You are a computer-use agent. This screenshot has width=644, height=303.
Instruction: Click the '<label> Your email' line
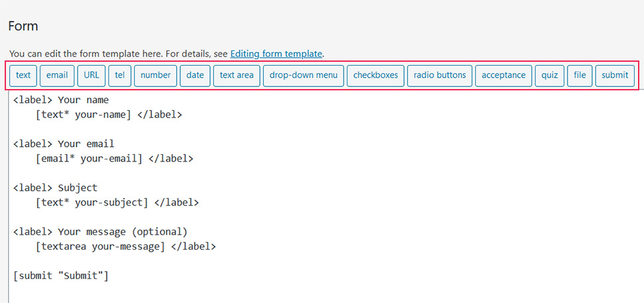tap(64, 144)
